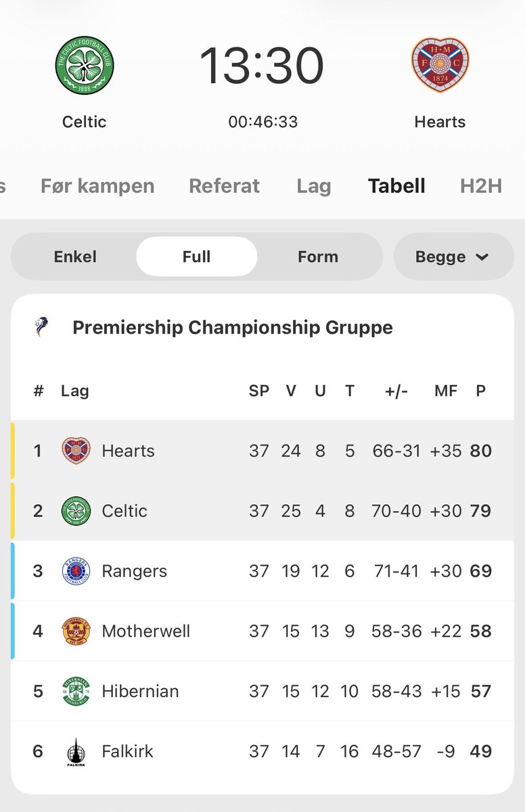Viewport: 525px width, 812px height.
Task: Tap the Hearts crest in match header
Action: pyautogui.click(x=440, y=65)
